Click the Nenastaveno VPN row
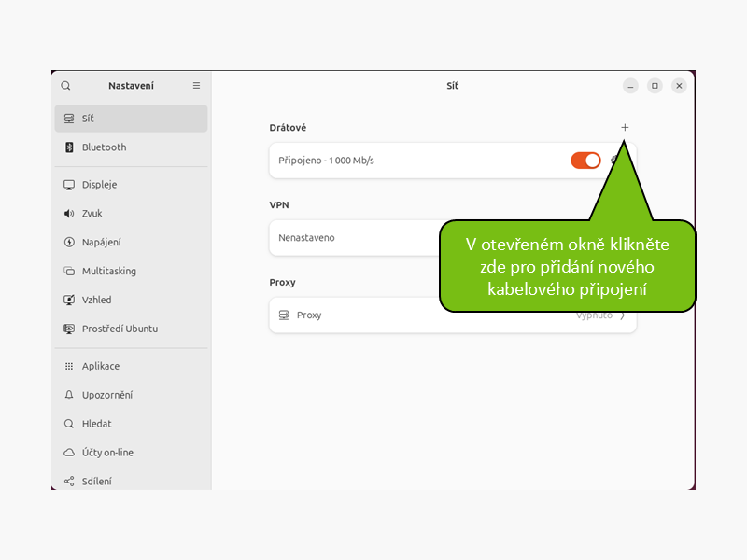Viewport: 747px width, 560px height. (x=355, y=238)
